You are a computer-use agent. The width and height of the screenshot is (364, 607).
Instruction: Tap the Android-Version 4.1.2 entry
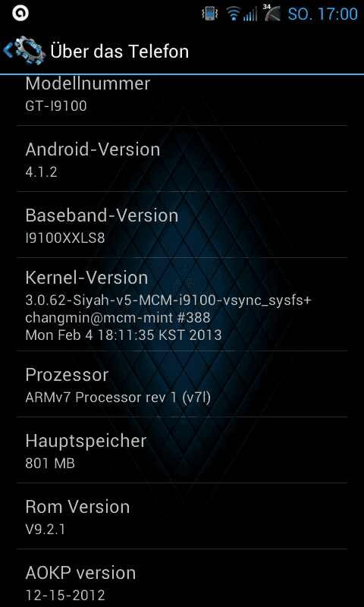(182, 159)
